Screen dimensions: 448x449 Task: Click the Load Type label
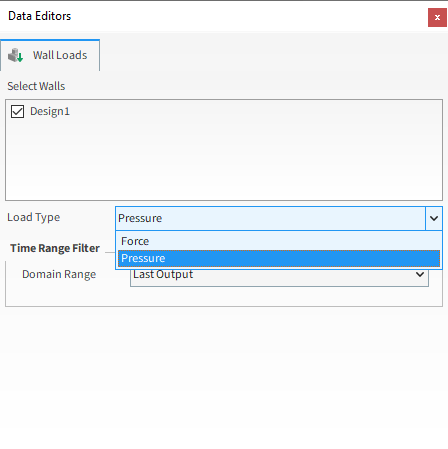[34, 217]
